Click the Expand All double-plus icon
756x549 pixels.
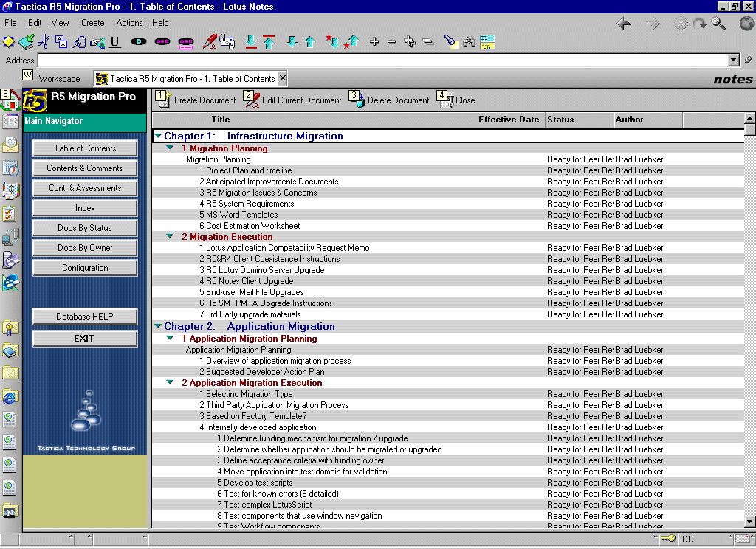pyautogui.click(x=410, y=42)
